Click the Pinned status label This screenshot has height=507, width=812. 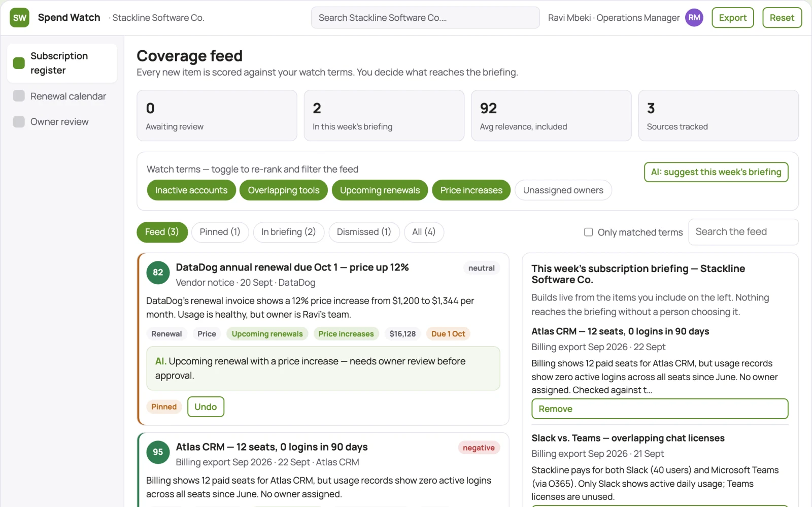point(164,407)
